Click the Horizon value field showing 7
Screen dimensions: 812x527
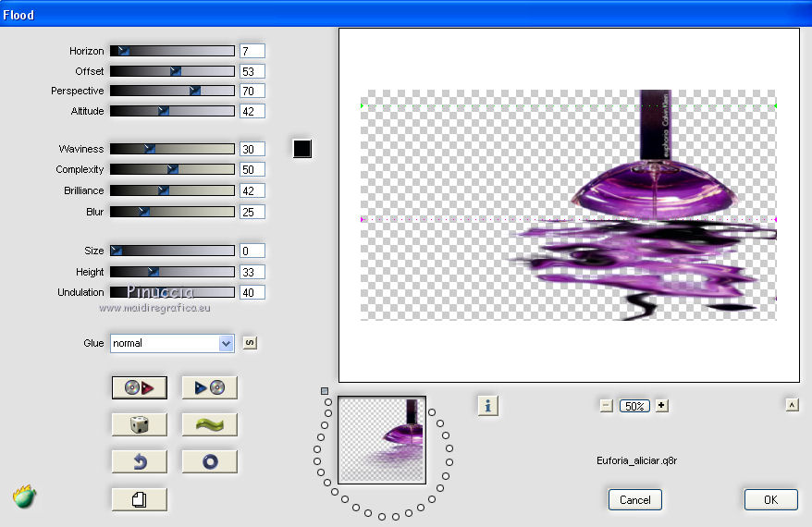252,51
